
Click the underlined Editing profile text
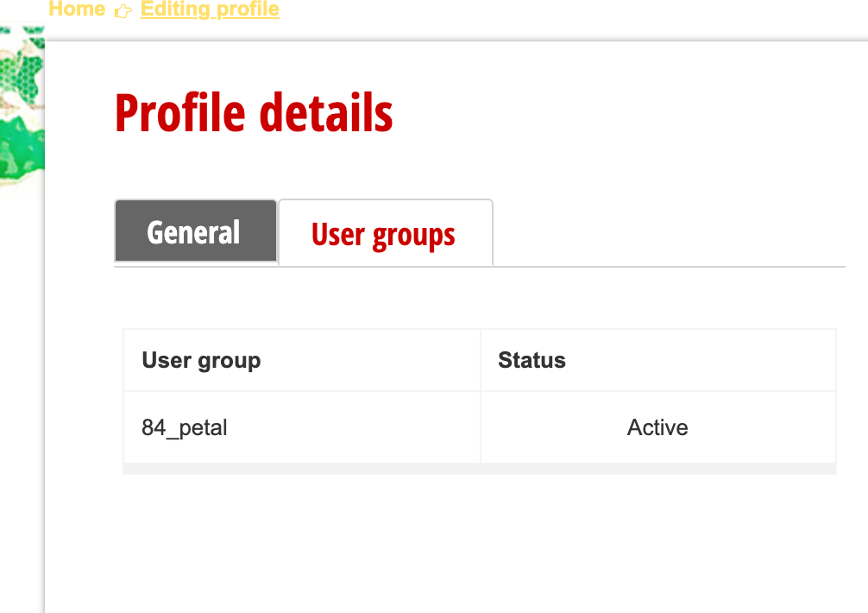210,9
